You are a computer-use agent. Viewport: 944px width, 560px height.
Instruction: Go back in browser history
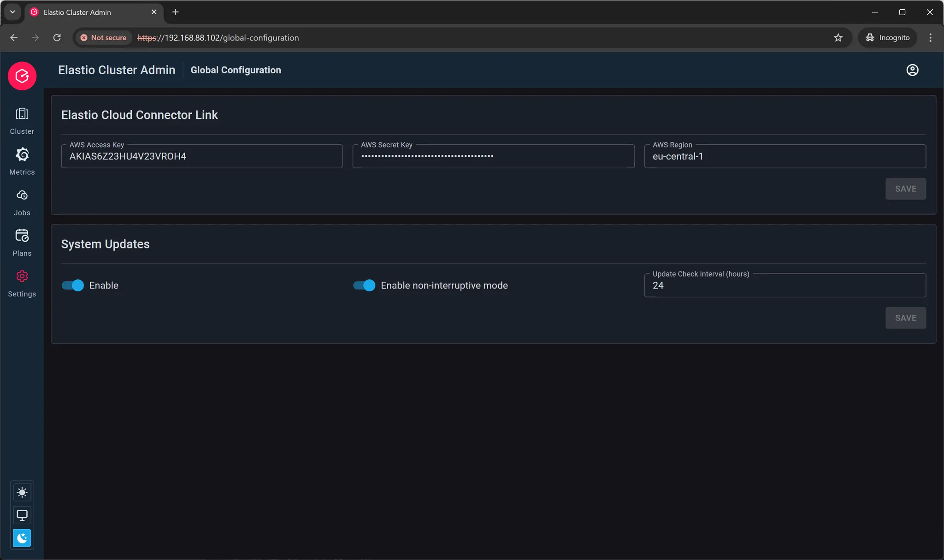coord(14,38)
